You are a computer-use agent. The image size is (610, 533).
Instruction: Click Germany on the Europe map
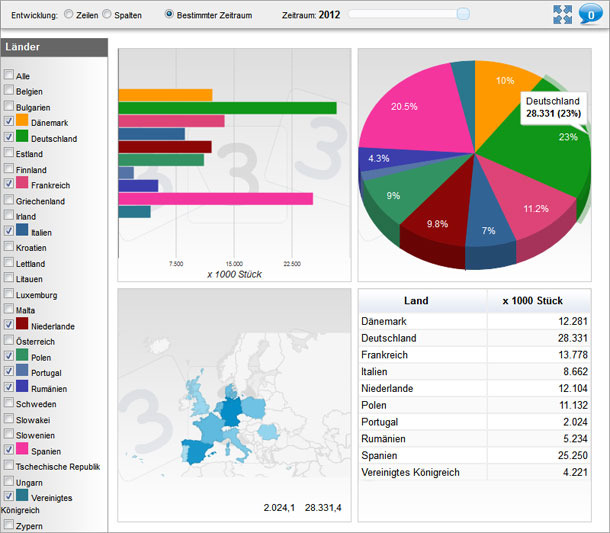[x=231, y=412]
